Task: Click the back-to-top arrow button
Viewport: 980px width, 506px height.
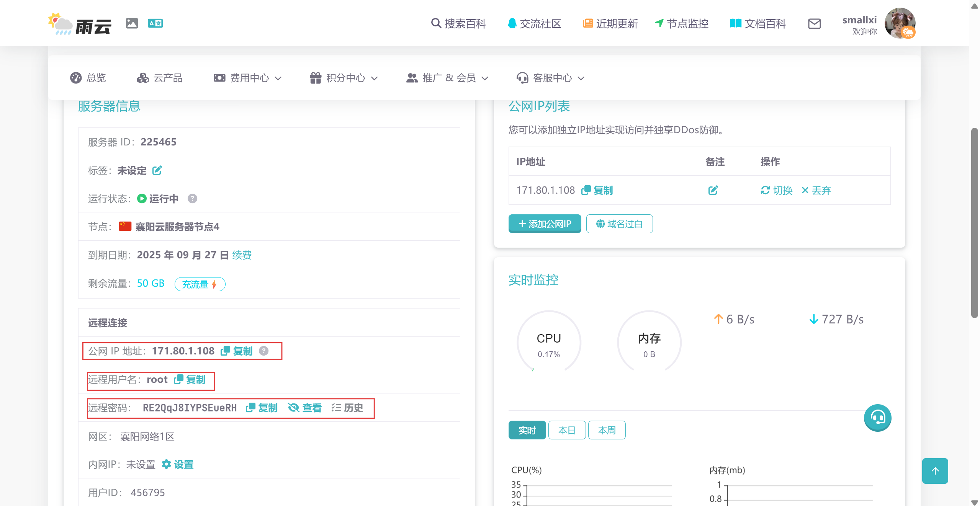Action: 935,471
